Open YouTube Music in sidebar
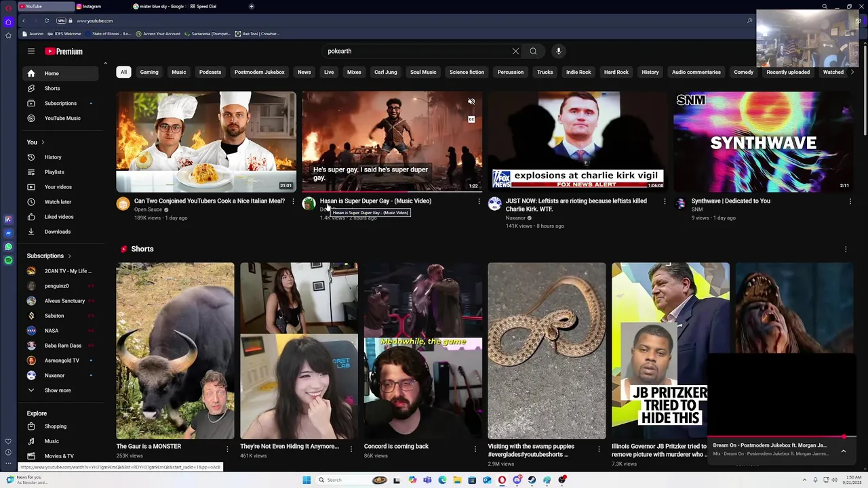868x488 pixels. point(61,118)
